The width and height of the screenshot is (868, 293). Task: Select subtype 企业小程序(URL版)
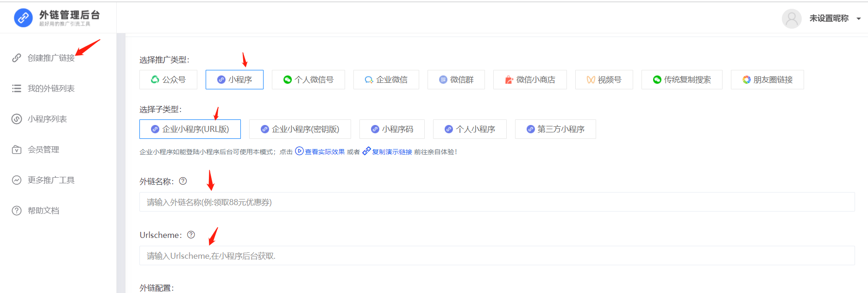190,129
